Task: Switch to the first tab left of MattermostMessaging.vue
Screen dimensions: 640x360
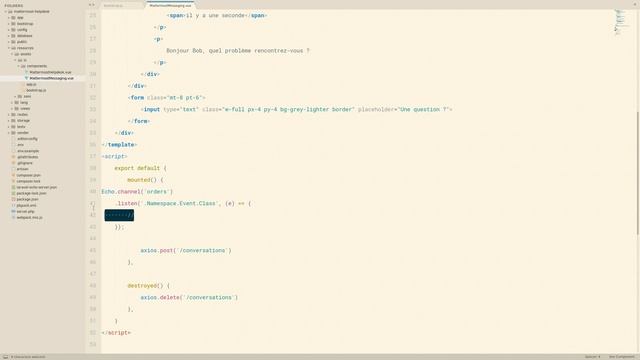Action: click(x=122, y=5)
